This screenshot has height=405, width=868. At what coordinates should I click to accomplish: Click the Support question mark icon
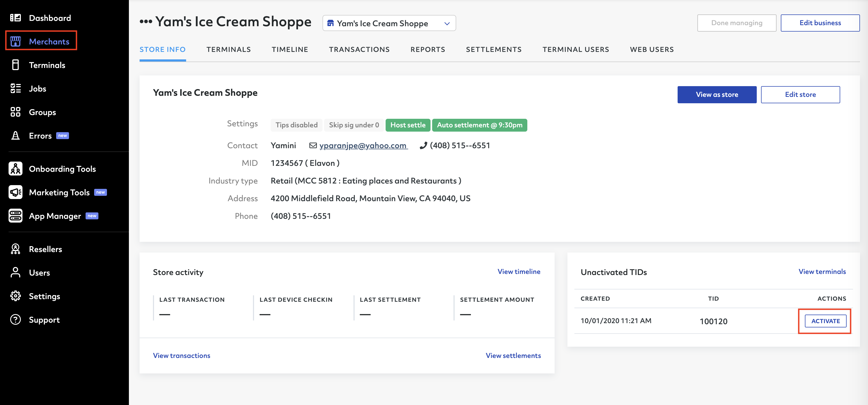(x=16, y=320)
